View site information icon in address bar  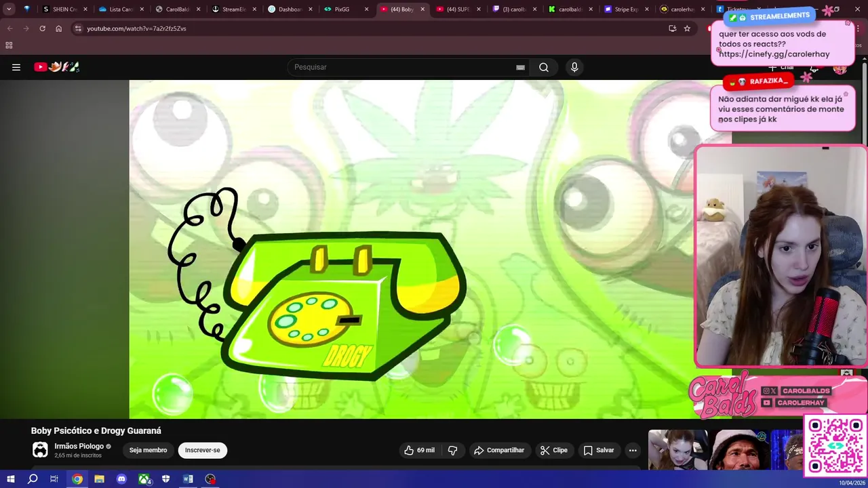pyautogui.click(x=78, y=28)
